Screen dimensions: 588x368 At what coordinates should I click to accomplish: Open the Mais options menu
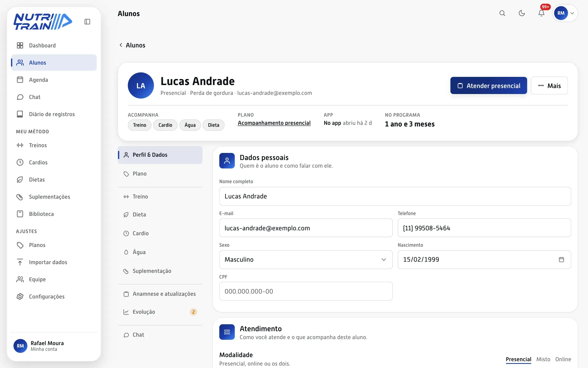point(549,86)
